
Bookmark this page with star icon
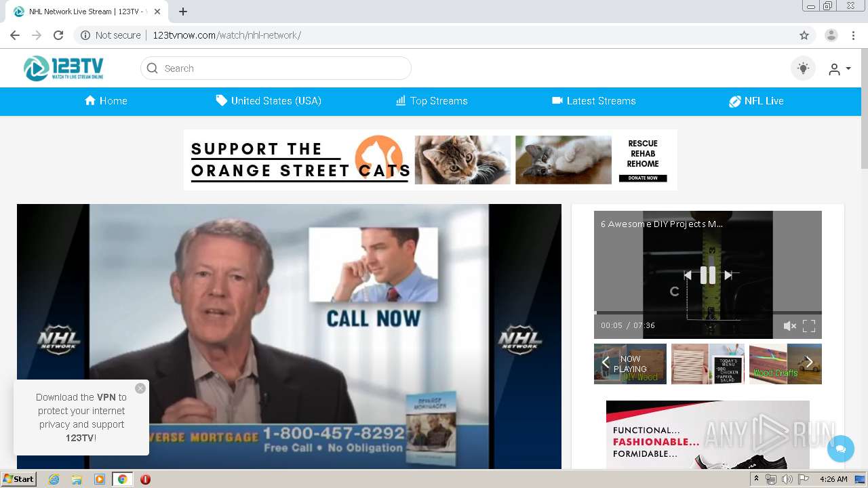(804, 35)
